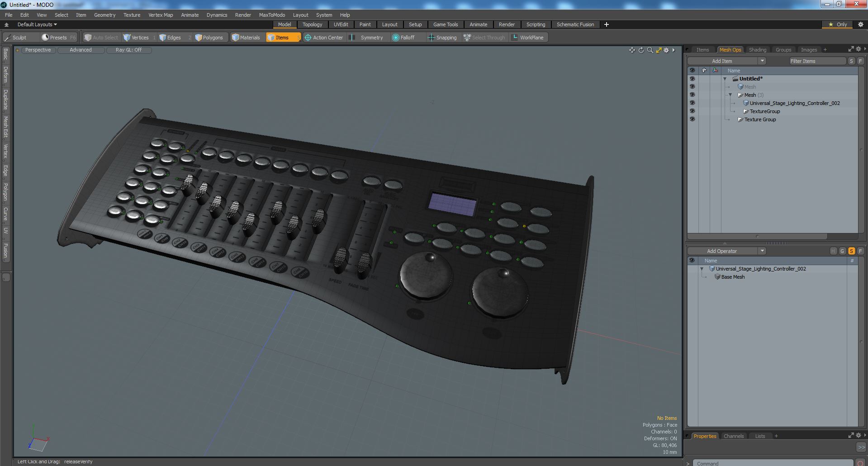Click the item list horizontal scrollbar
The image size is (868, 466).
[x=757, y=236]
